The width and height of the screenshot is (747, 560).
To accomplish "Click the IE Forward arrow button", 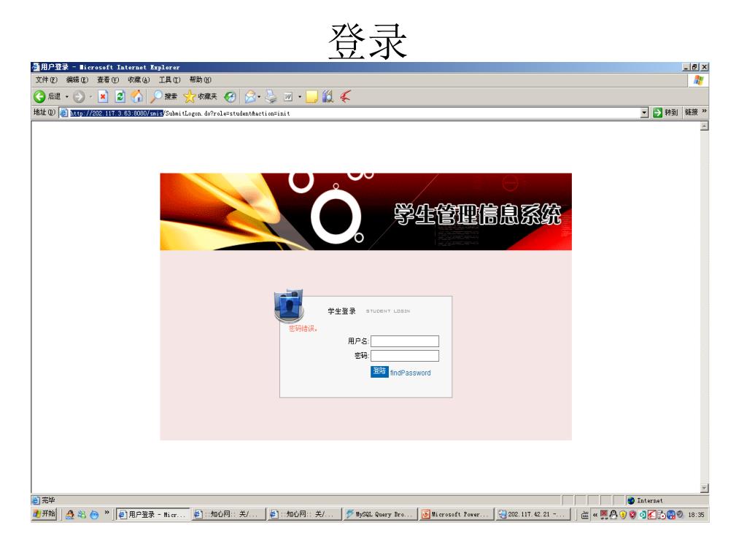I will [79, 97].
